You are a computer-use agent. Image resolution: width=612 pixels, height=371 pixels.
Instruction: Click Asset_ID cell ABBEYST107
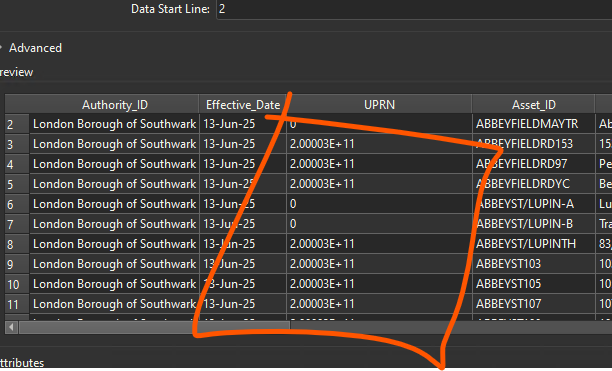534,304
